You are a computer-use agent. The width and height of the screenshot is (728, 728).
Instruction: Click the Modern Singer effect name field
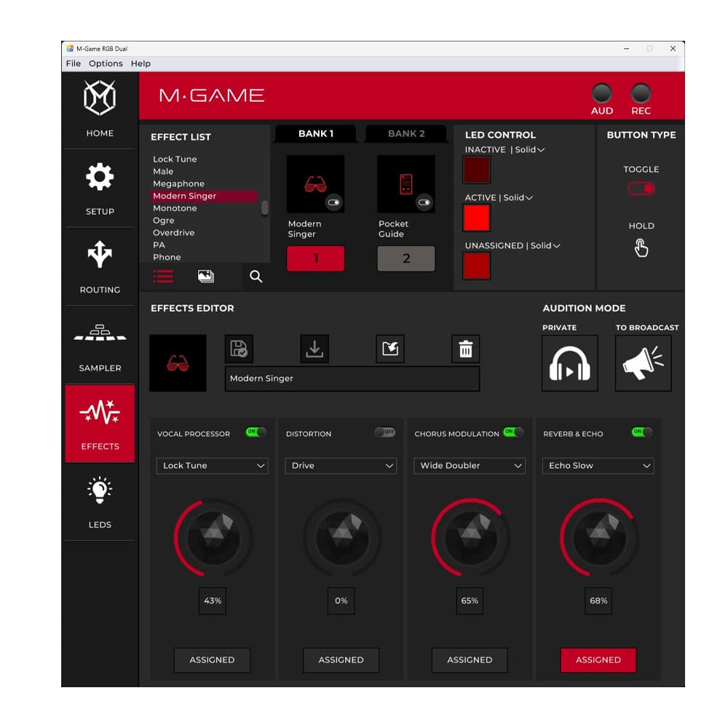click(352, 379)
